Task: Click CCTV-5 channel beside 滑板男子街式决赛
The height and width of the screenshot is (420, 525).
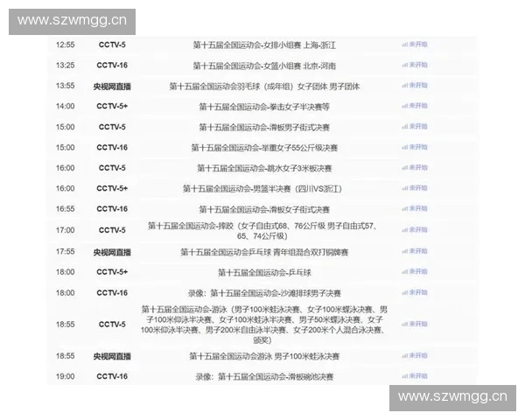Action: click(112, 127)
